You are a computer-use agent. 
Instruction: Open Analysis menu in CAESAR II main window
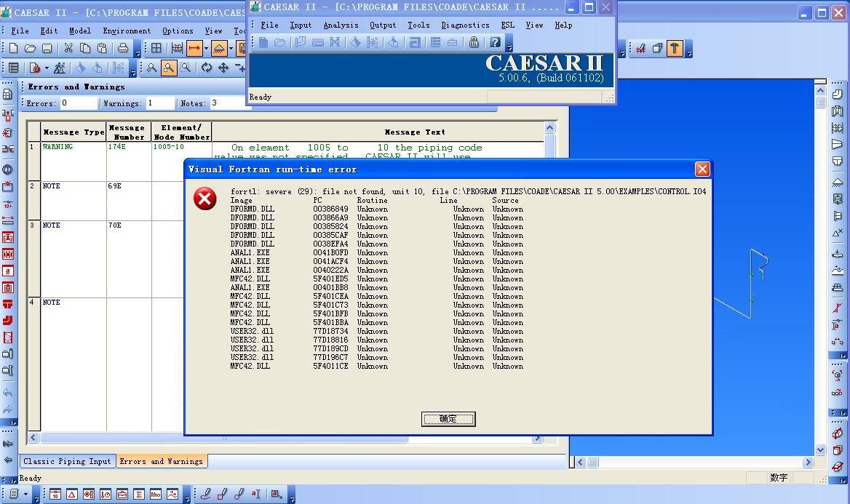341,25
